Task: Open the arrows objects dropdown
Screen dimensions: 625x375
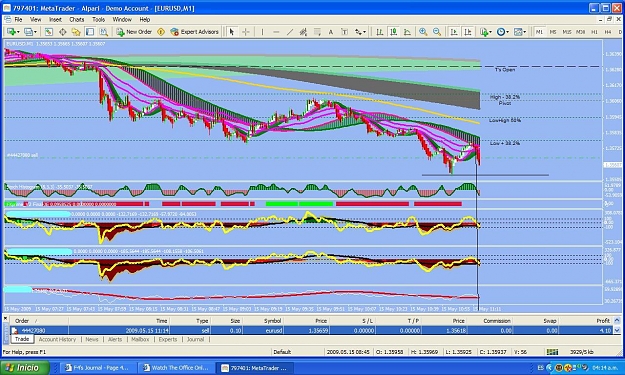Action: (x=360, y=32)
